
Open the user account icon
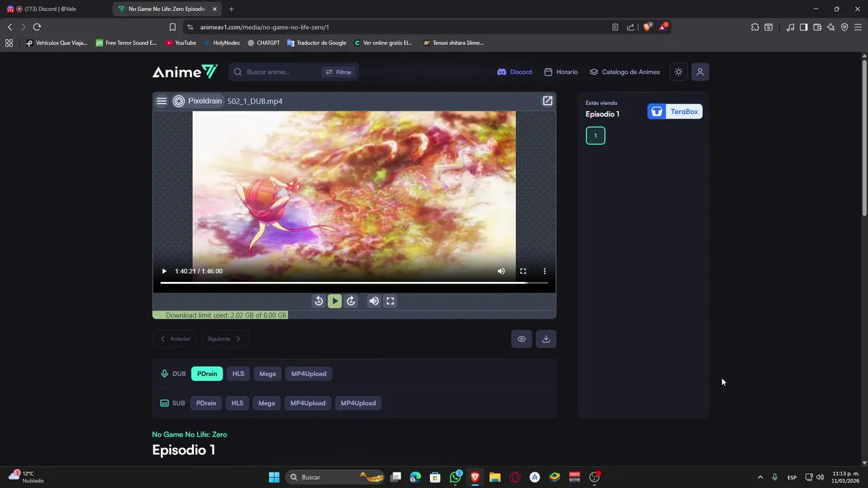(x=701, y=72)
